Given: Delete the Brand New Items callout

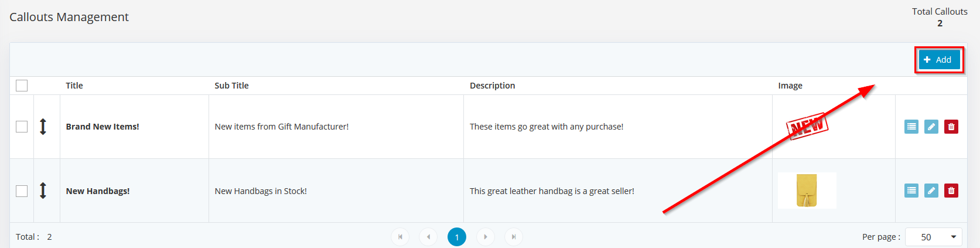Looking at the screenshot, I should coord(951,127).
